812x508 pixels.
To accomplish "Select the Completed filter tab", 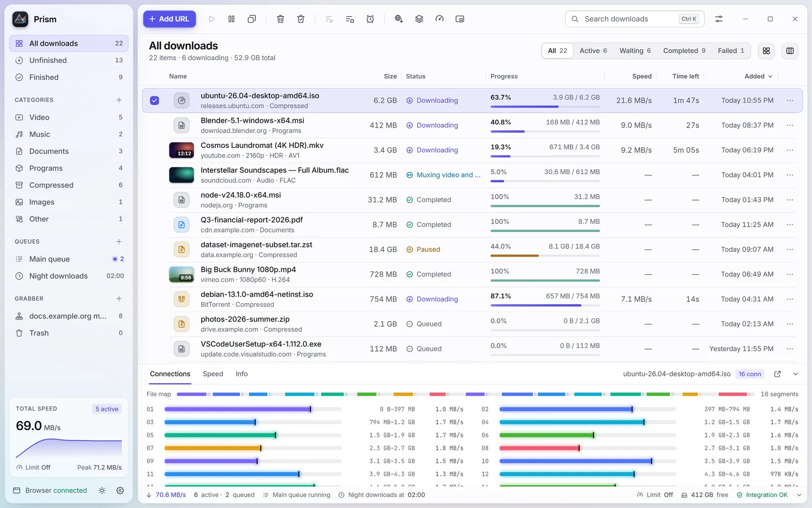I will [684, 51].
